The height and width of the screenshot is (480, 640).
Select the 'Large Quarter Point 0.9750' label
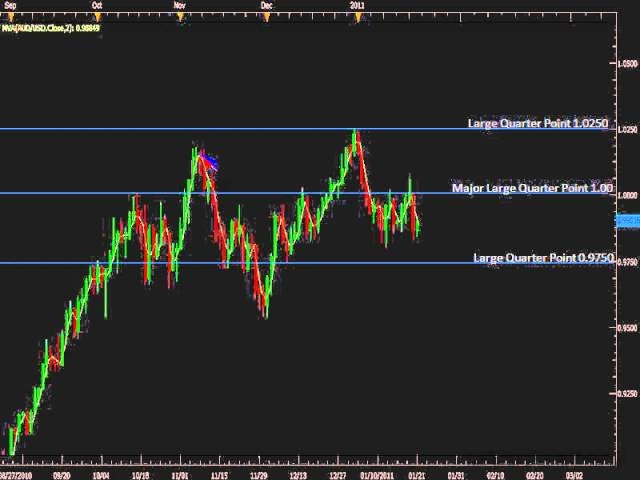(x=543, y=258)
